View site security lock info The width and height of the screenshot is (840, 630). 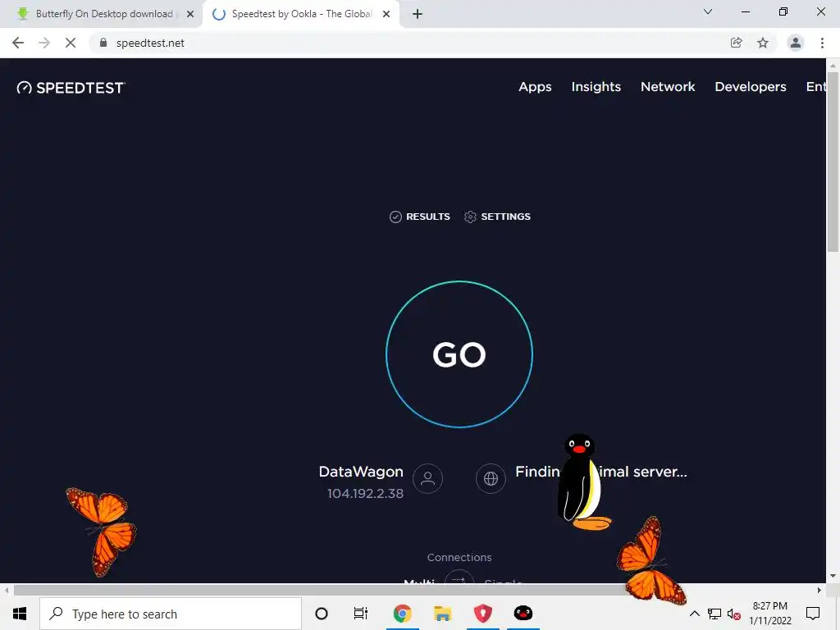click(103, 43)
